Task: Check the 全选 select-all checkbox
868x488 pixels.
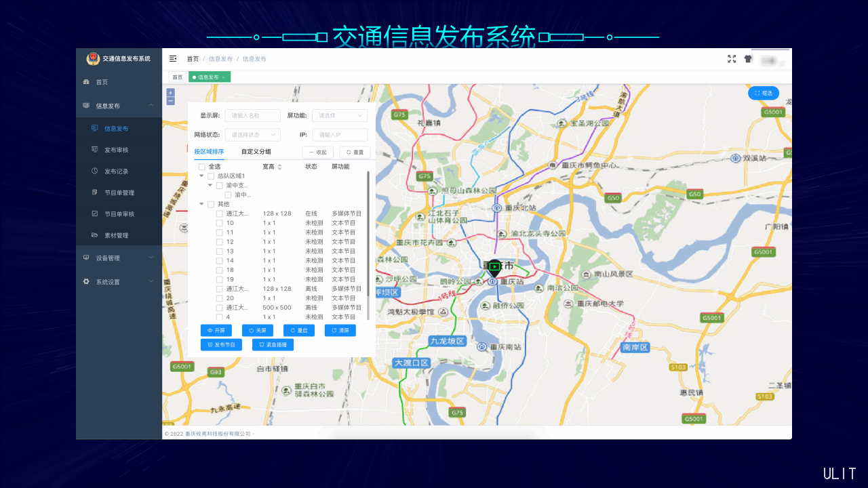Action: 202,167
